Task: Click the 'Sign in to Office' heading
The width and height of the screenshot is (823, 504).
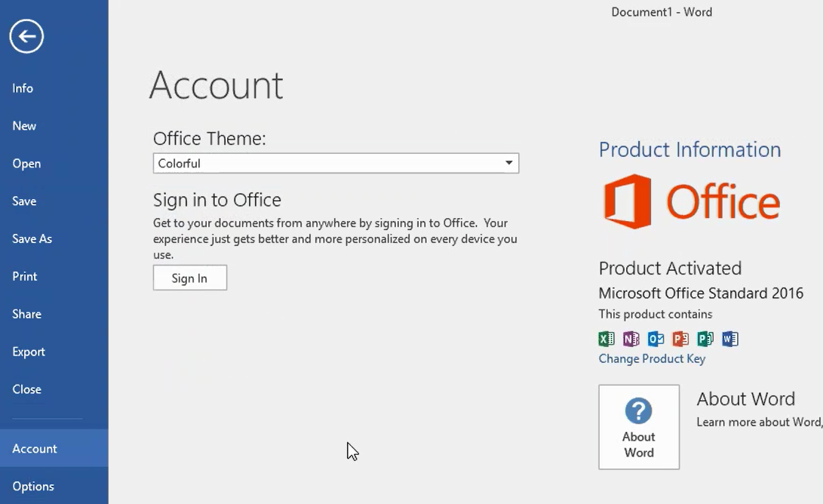Action: pos(217,200)
